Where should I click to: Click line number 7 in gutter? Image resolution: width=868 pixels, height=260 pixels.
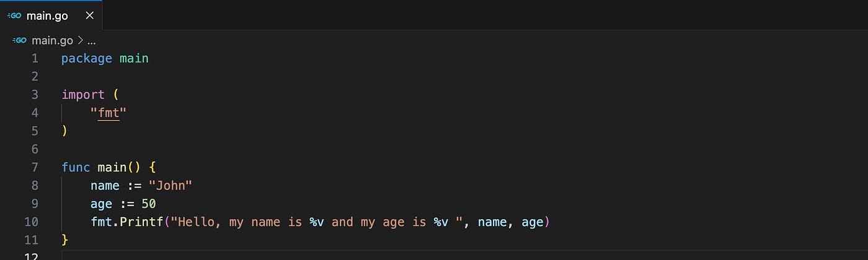[x=35, y=167]
